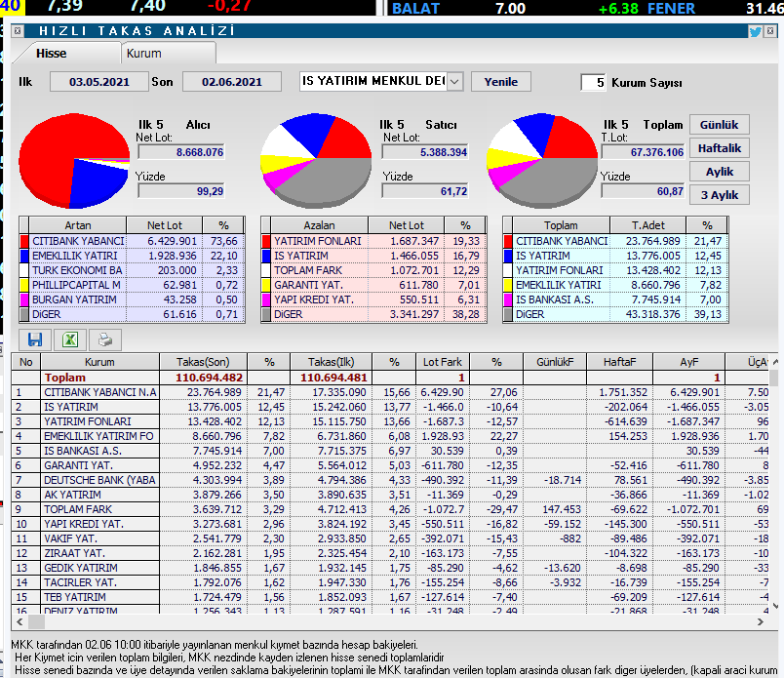
Task: Click the İlk date field 03.05.2021
Action: pyautogui.click(x=99, y=82)
